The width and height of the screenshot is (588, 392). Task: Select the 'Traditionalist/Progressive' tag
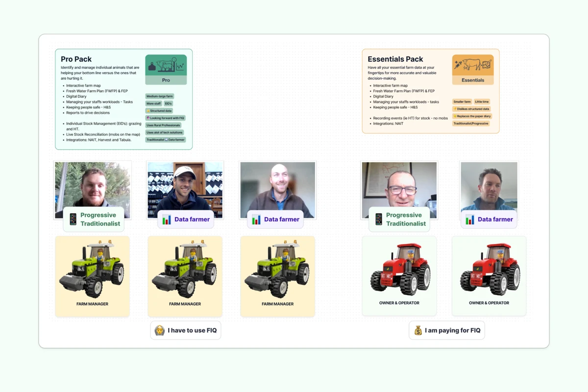click(471, 123)
